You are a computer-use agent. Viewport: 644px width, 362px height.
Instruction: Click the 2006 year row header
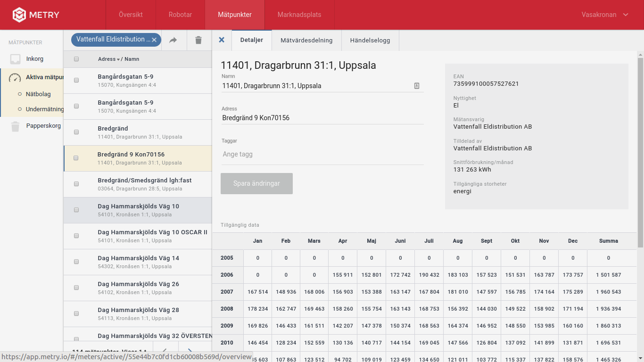coord(227,275)
